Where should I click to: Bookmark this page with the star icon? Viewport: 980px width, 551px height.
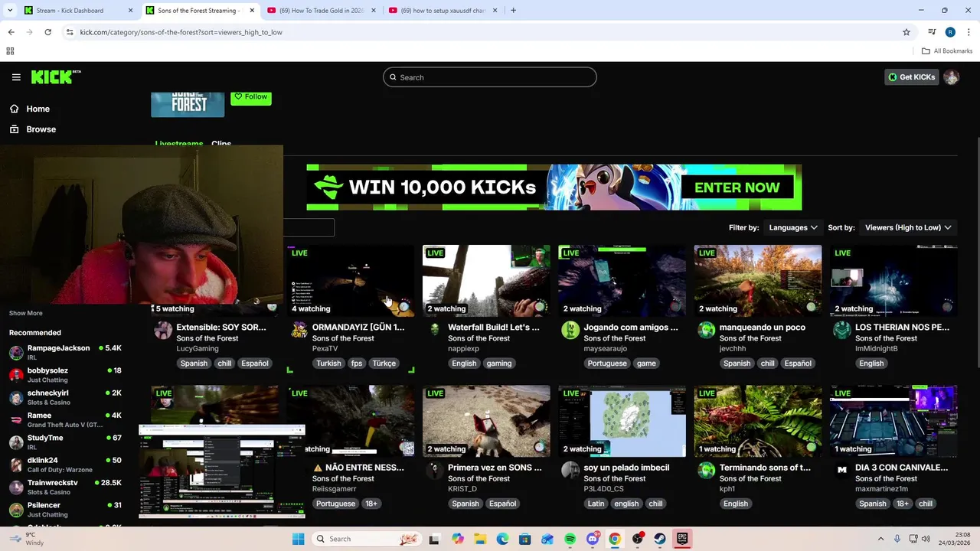pos(906,32)
